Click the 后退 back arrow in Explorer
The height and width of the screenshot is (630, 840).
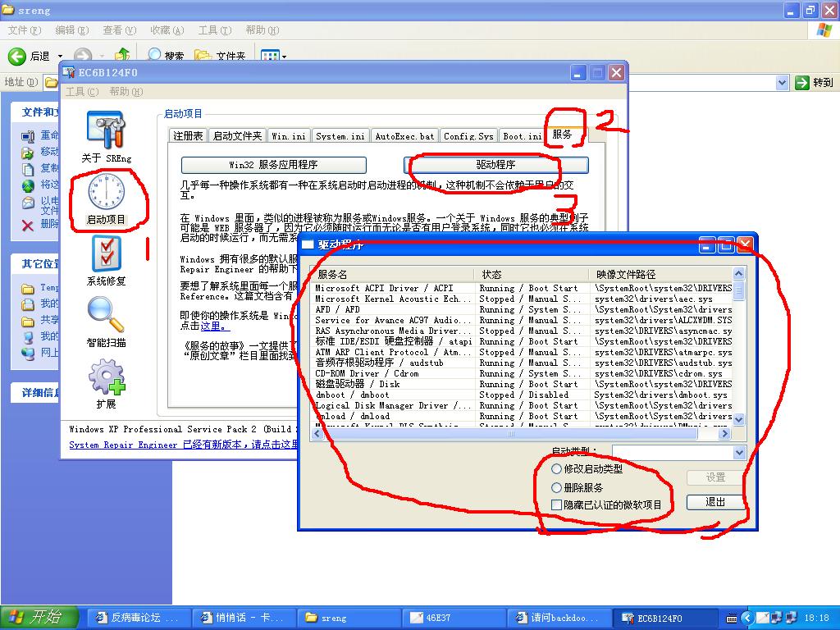click(16, 56)
